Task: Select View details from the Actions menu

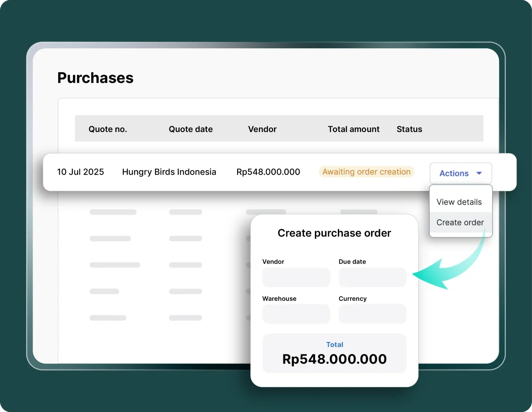Action: [459, 202]
